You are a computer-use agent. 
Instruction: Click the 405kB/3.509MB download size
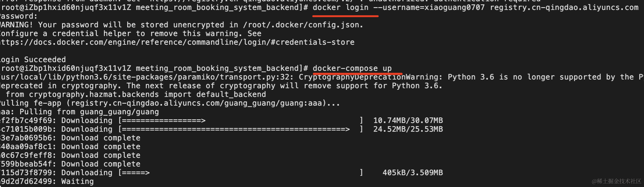(x=413, y=173)
